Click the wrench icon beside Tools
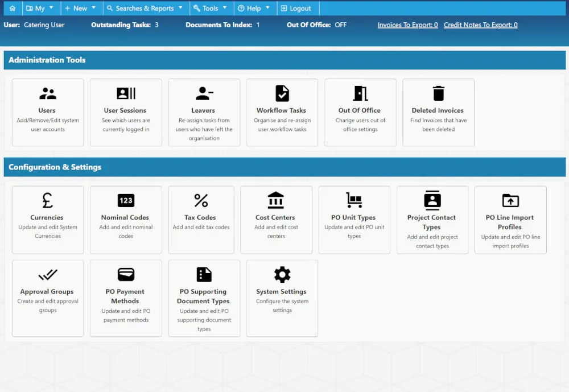 pyautogui.click(x=197, y=8)
